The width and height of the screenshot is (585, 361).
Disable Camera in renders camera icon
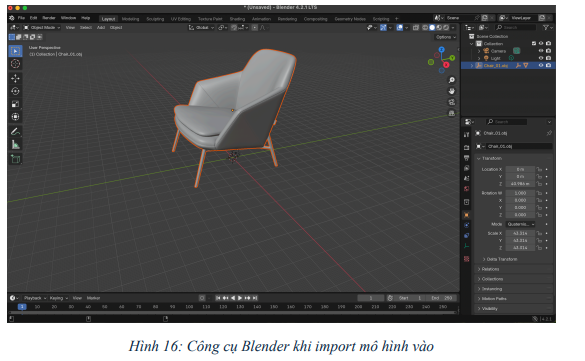coord(548,51)
